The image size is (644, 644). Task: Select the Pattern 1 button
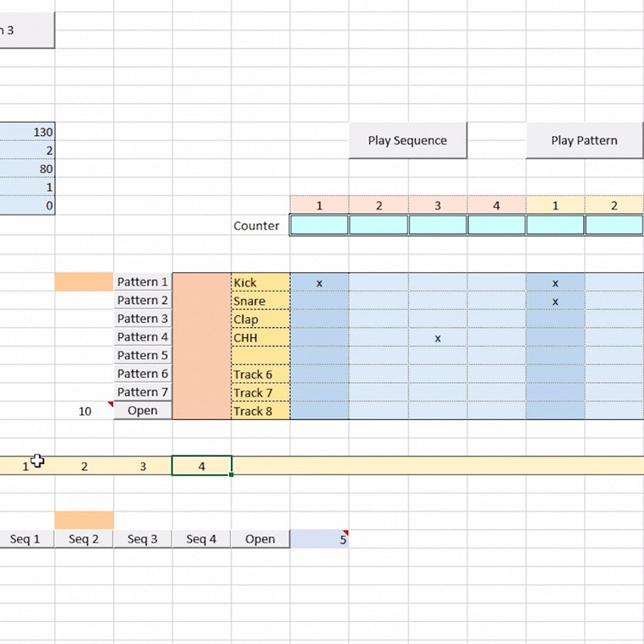(143, 282)
